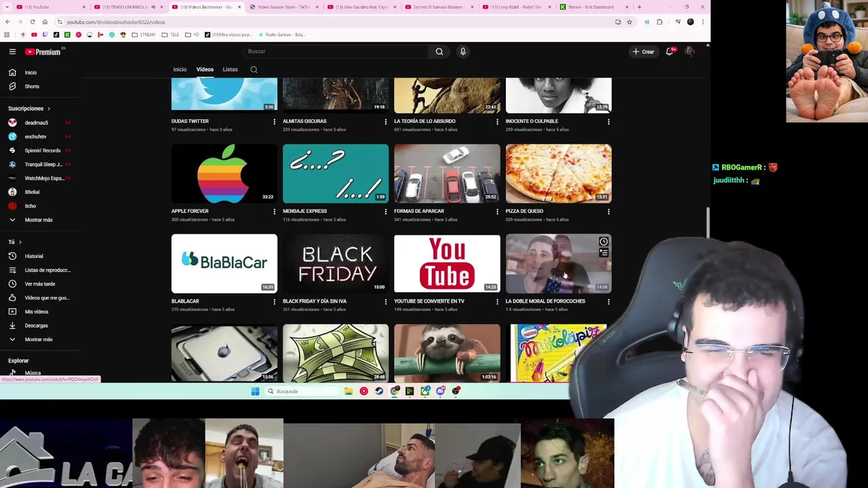The height and width of the screenshot is (488, 868).
Task: Switch to channel Listas tab
Action: pos(230,69)
